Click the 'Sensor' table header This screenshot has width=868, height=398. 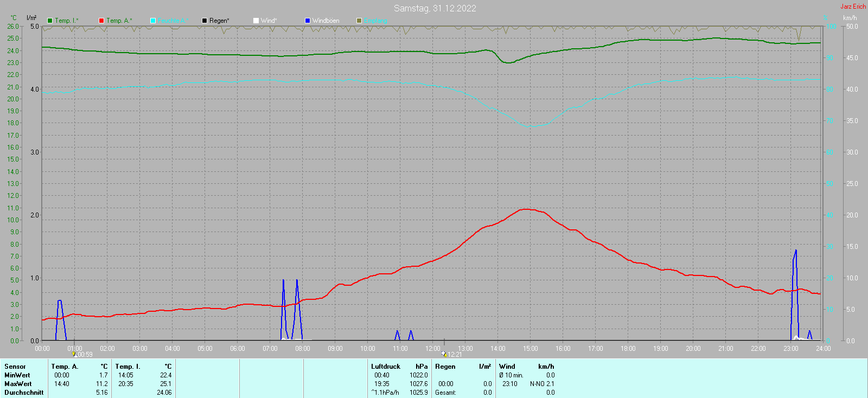pyautogui.click(x=15, y=367)
